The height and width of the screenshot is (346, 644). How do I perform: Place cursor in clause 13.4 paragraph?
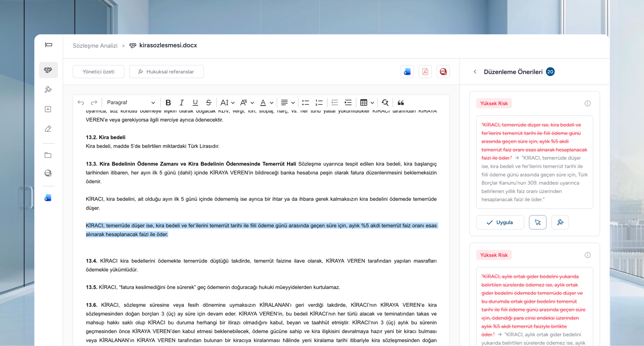click(x=261, y=265)
